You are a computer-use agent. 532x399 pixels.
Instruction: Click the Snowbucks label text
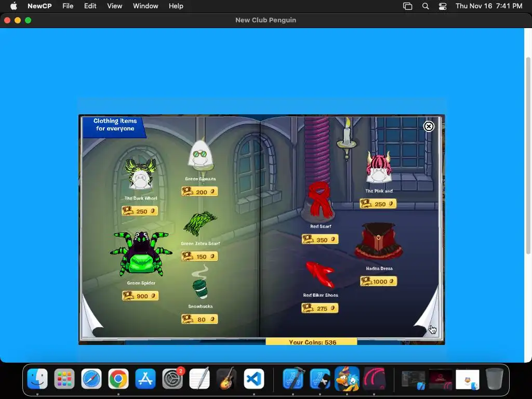pos(201,307)
